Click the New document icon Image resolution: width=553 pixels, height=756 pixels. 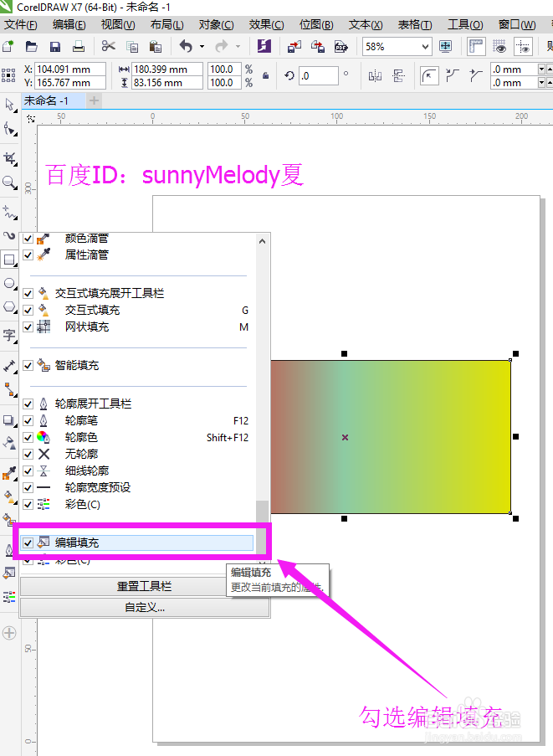click(x=8, y=46)
